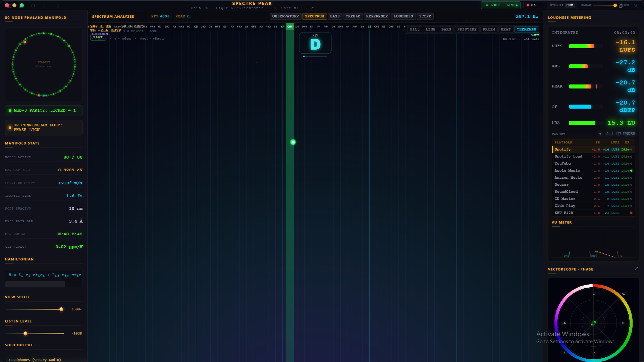Click the 287.1 Hz frequency readout

pos(527,16)
